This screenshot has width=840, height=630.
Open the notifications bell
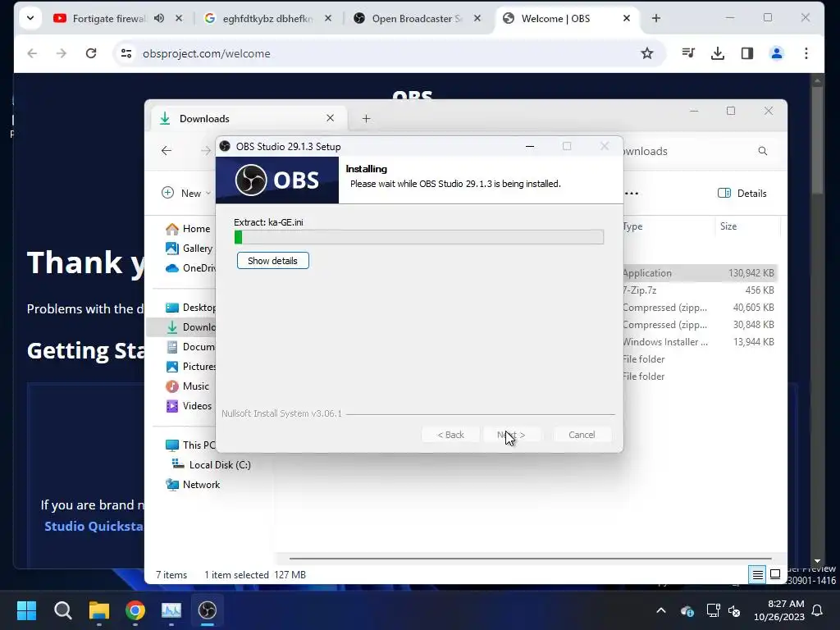coord(818,610)
